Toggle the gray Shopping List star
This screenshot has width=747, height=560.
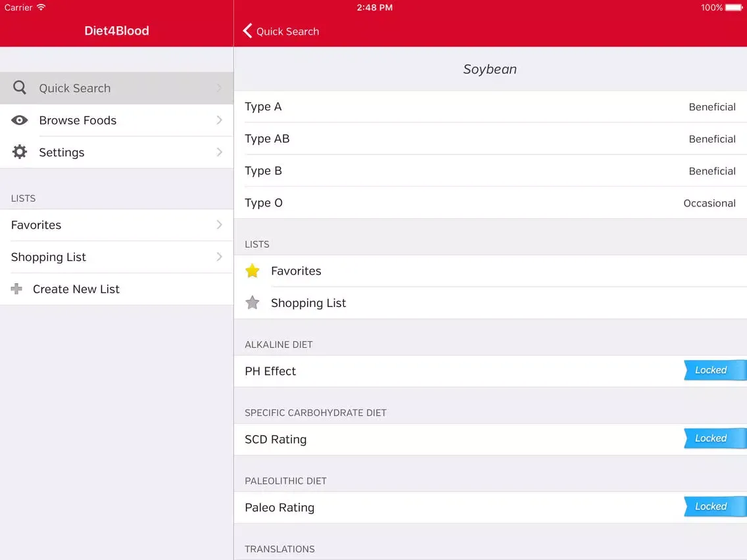pyautogui.click(x=252, y=302)
